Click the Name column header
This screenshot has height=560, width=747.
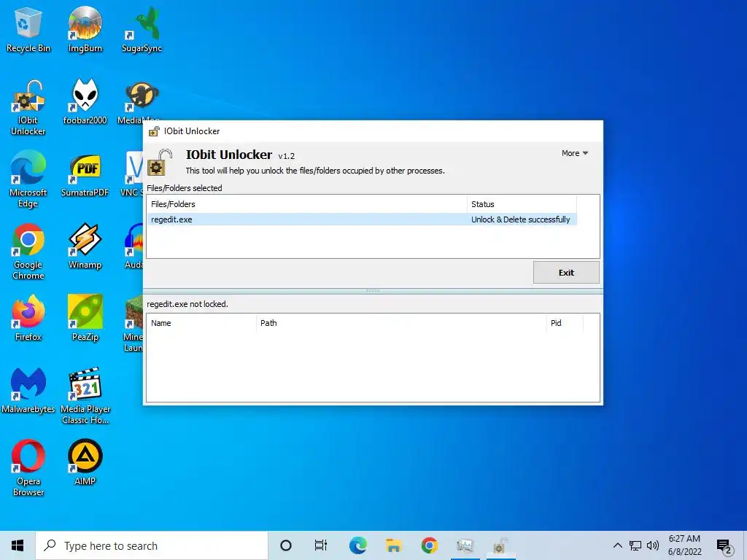coord(201,323)
